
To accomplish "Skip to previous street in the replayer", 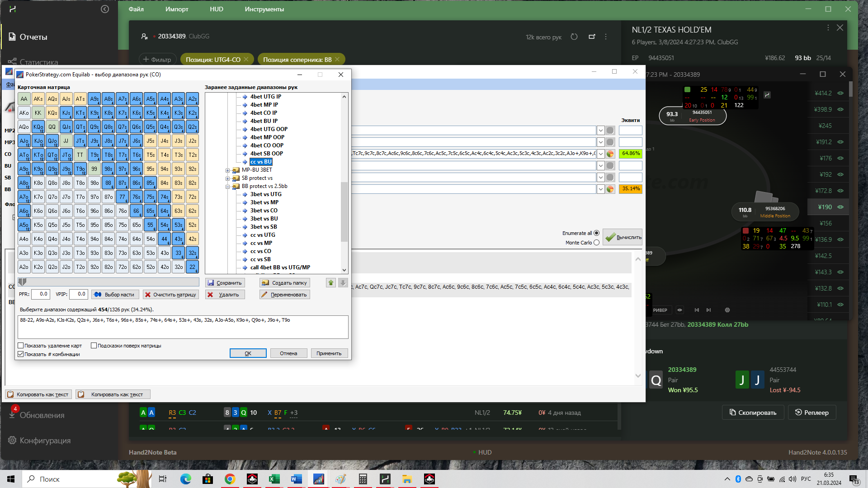I will click(x=697, y=310).
